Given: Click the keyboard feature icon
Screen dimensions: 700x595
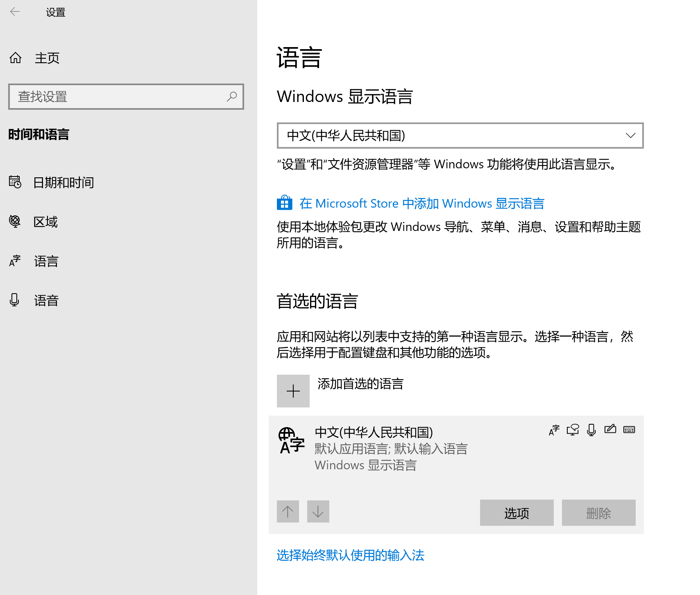Looking at the screenshot, I should coord(629,430).
